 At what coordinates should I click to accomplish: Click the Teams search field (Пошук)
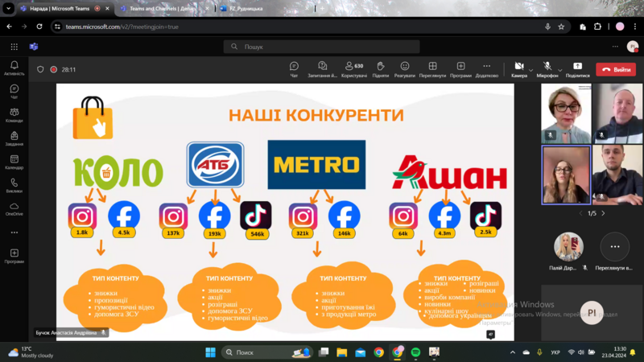(x=321, y=47)
